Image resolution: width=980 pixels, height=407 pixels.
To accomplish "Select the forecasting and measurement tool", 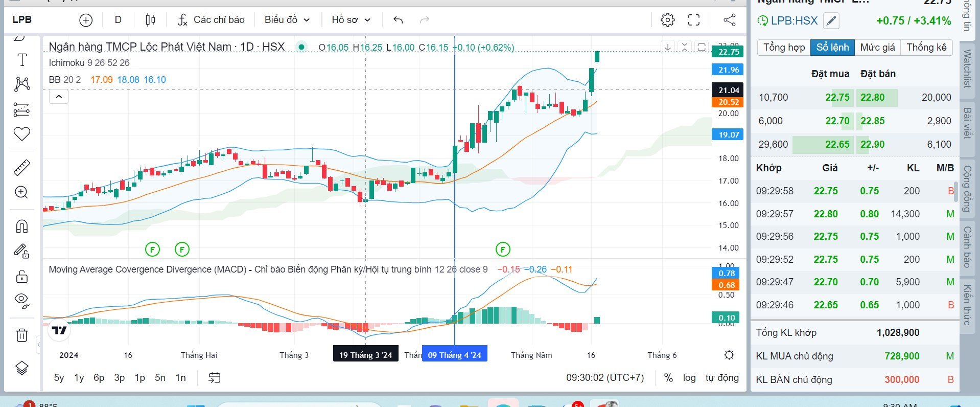I will 22,109.
